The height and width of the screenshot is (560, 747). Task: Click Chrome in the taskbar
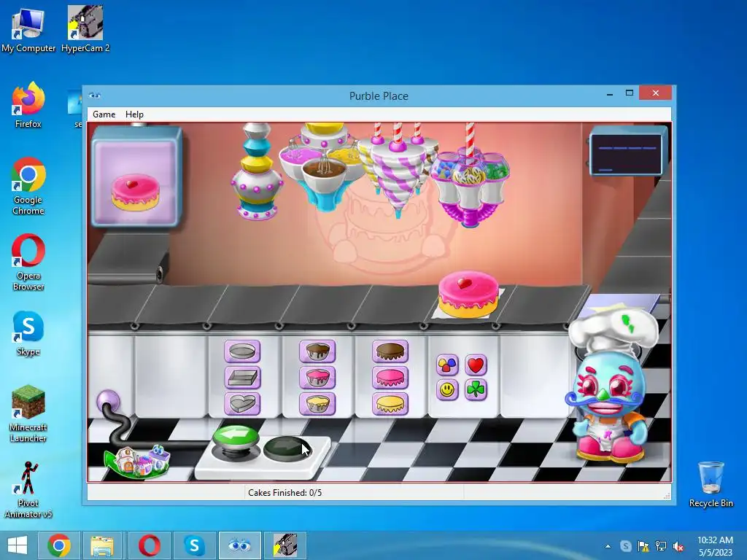(x=59, y=545)
